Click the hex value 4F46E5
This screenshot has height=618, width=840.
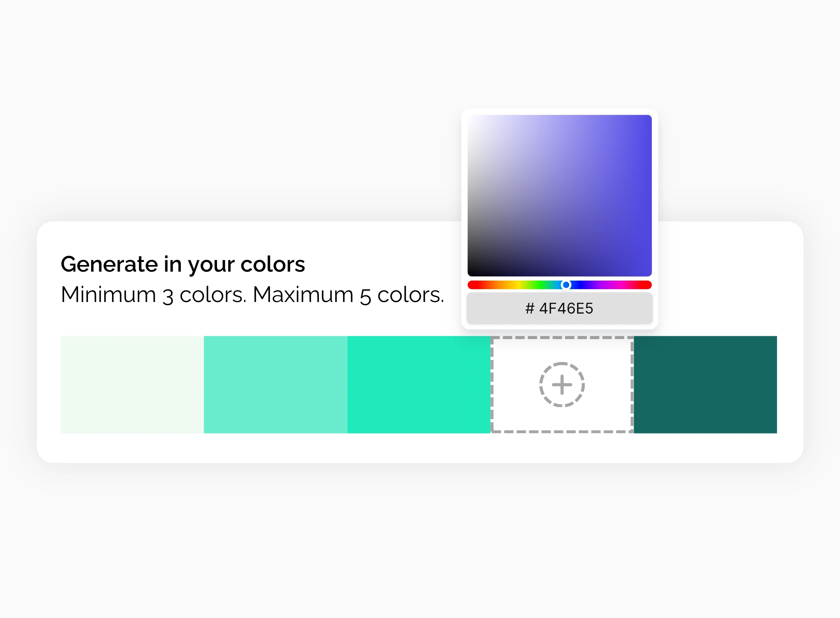[x=566, y=309]
